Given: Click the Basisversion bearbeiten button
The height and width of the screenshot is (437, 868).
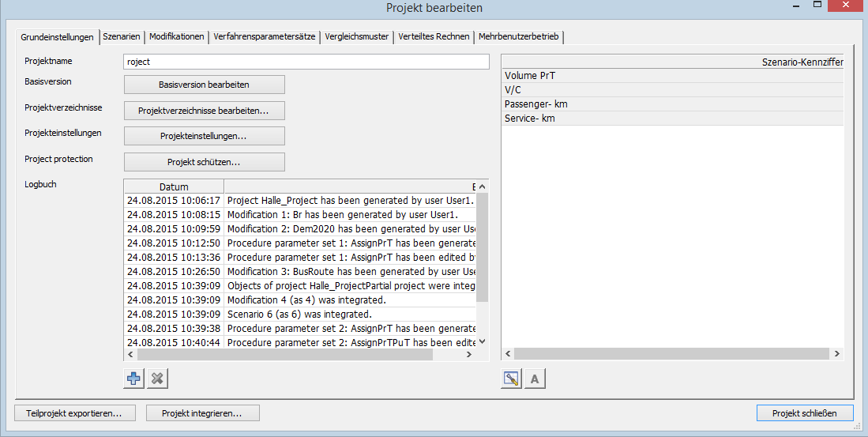Looking at the screenshot, I should point(204,85).
